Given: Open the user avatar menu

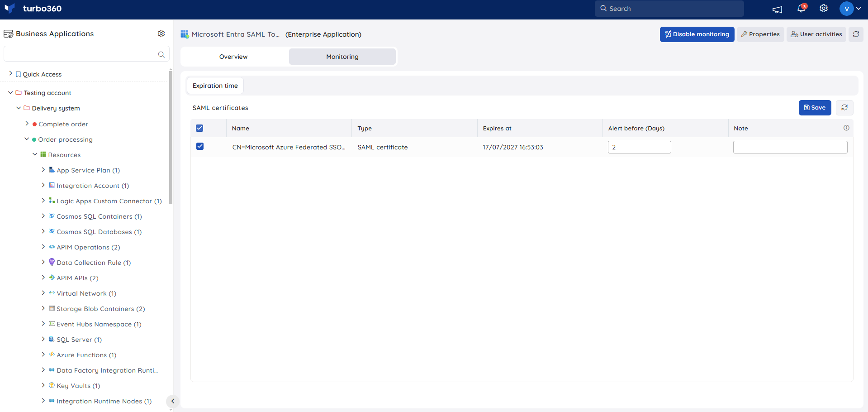Looking at the screenshot, I should tap(851, 9).
